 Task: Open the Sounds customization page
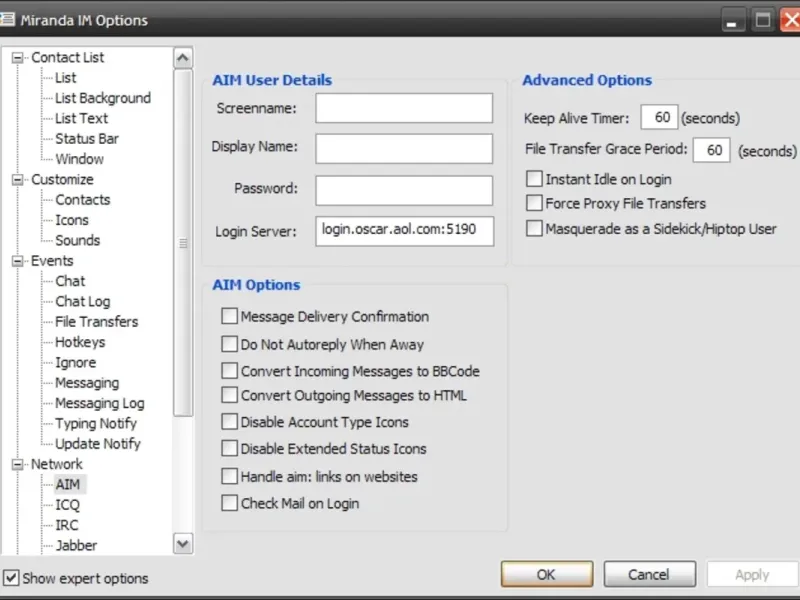tap(78, 240)
